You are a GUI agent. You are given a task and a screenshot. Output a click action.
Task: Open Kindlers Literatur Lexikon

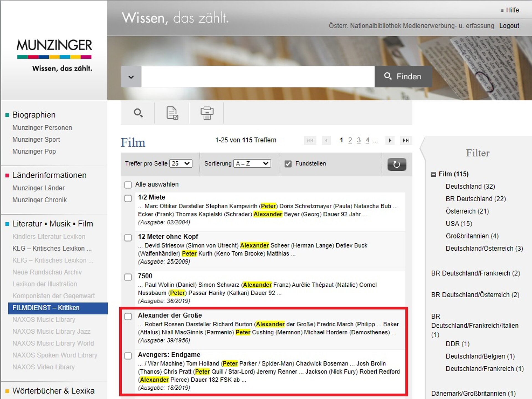(49, 237)
